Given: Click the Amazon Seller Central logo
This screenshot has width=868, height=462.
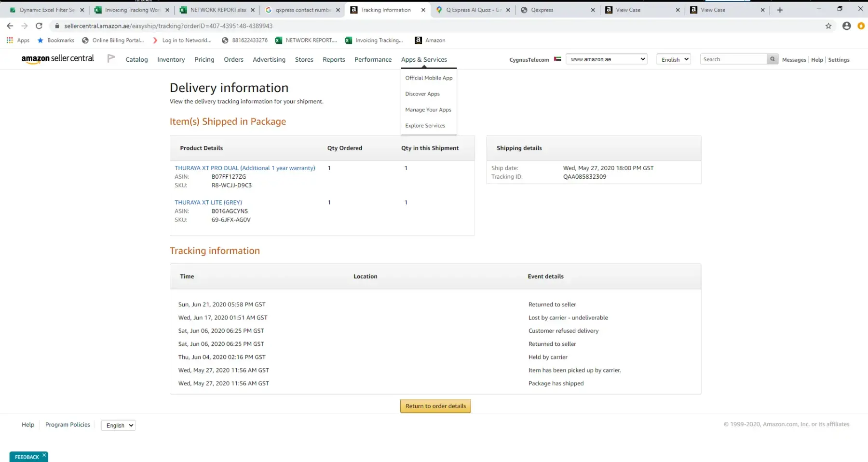Looking at the screenshot, I should (x=57, y=59).
